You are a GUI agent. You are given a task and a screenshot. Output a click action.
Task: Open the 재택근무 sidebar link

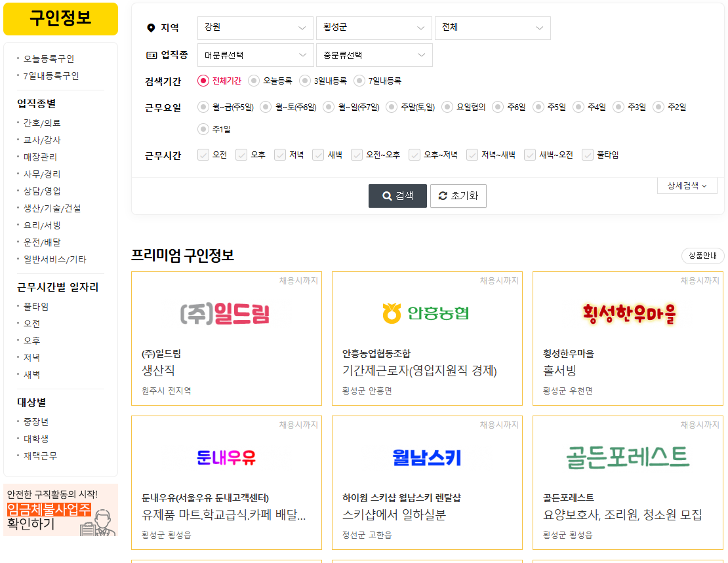[x=41, y=456]
